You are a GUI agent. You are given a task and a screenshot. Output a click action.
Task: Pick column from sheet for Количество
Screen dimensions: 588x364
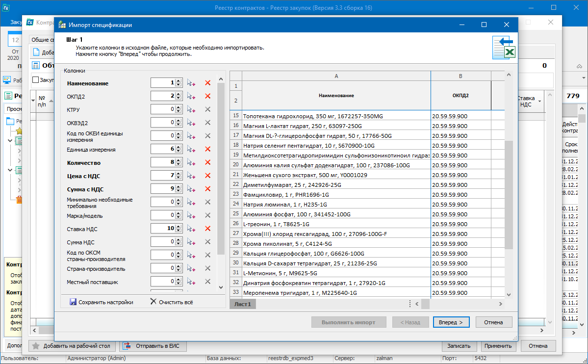[191, 162]
